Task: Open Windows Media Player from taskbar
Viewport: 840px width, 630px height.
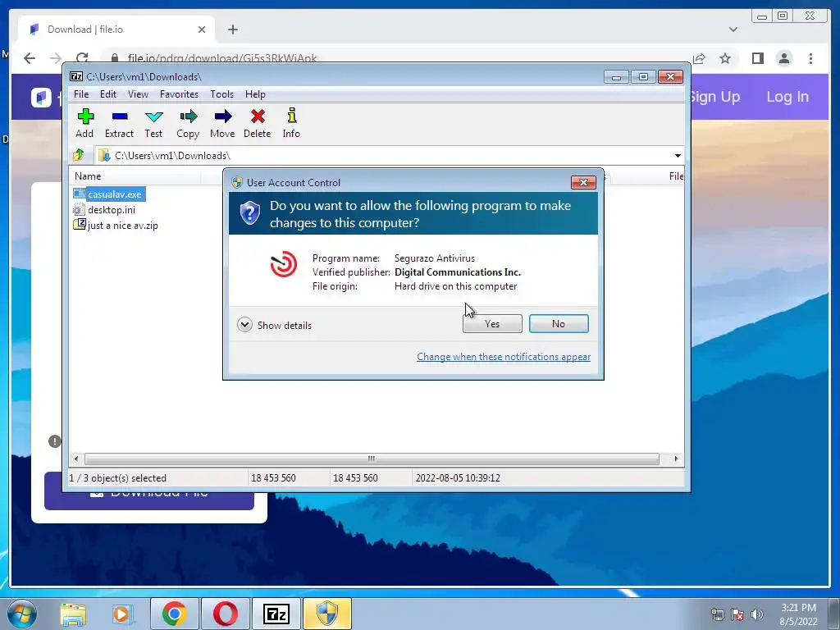Action: (121, 614)
